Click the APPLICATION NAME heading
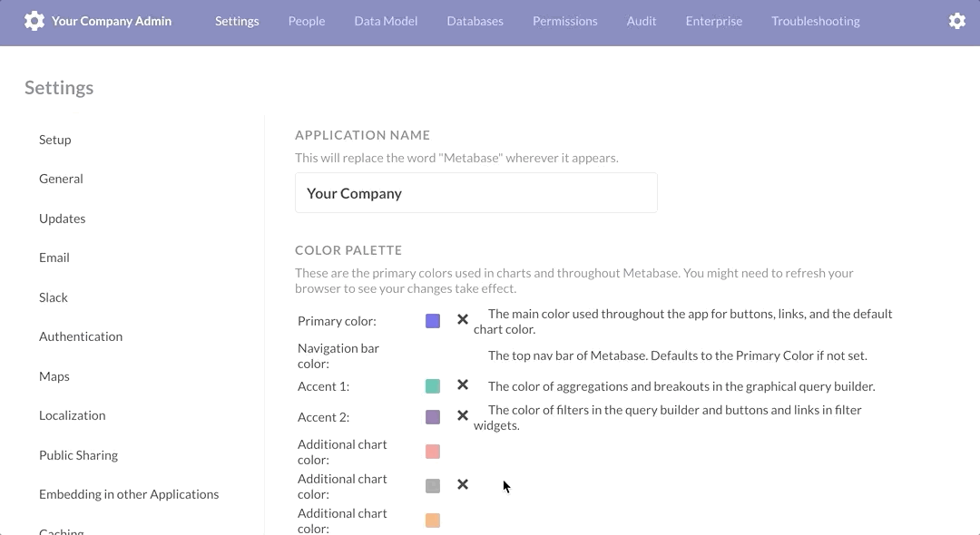 pyautogui.click(x=362, y=135)
